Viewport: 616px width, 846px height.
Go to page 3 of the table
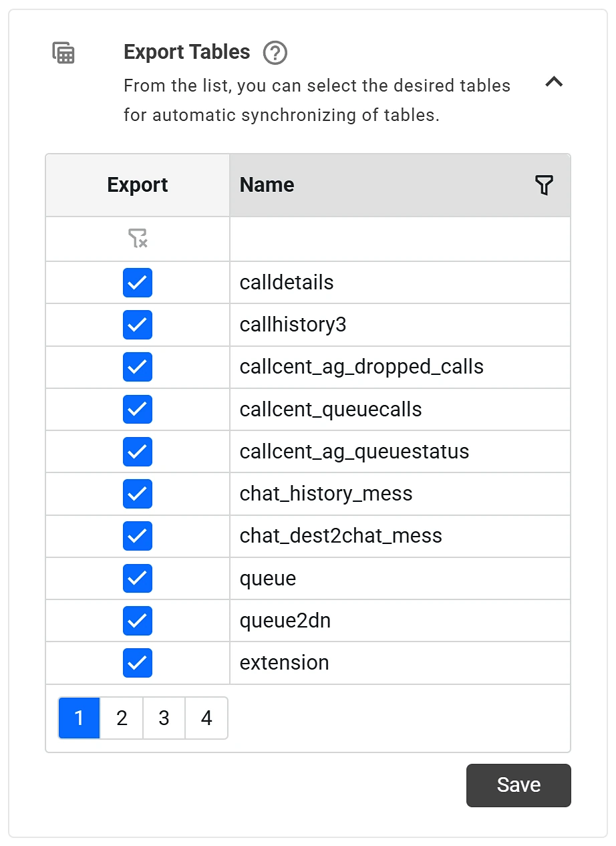click(164, 718)
